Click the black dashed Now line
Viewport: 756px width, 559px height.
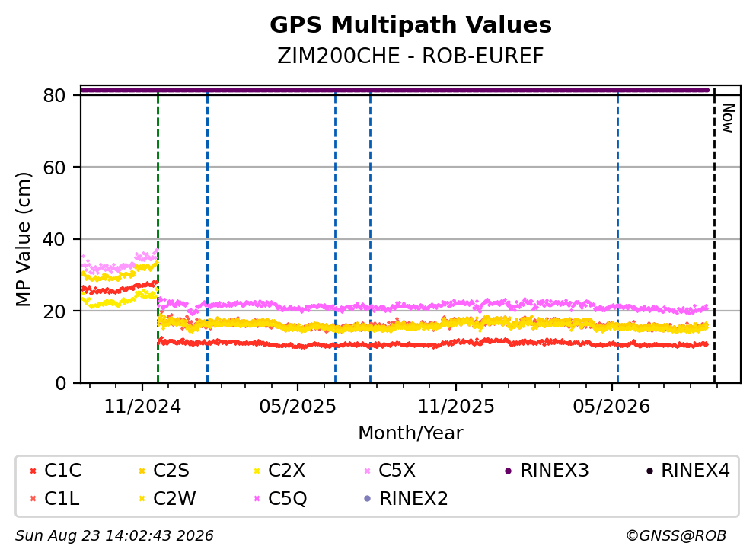pyautogui.click(x=715, y=236)
